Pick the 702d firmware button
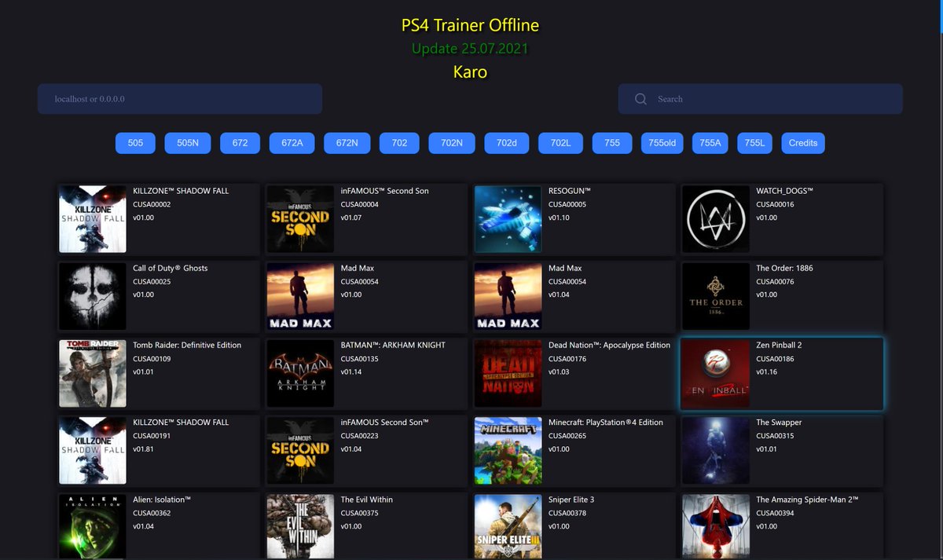The height and width of the screenshot is (560, 943). 507,143
